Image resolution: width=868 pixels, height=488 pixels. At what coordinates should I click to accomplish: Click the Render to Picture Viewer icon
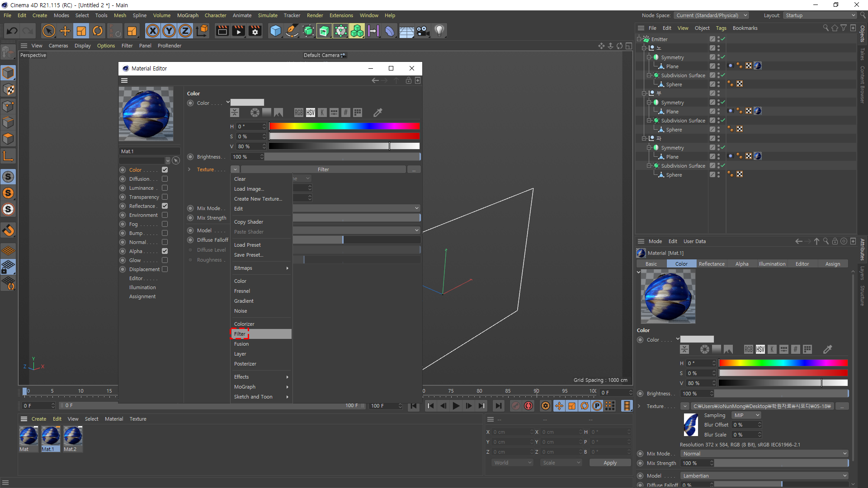point(238,31)
